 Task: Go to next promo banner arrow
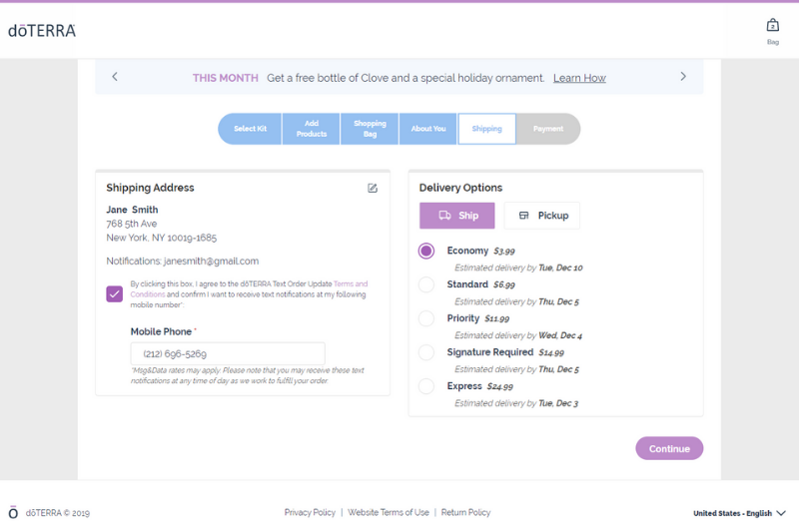coord(683,77)
